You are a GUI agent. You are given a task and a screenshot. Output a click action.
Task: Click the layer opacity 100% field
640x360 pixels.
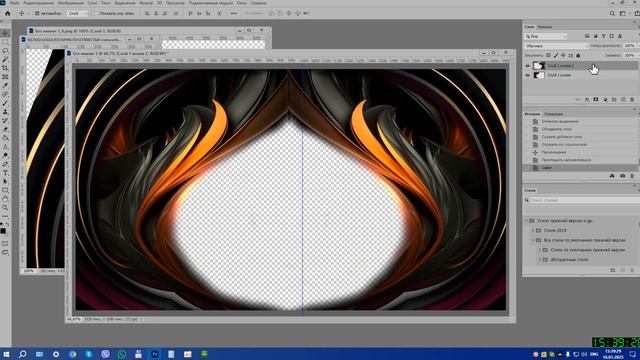coord(629,46)
